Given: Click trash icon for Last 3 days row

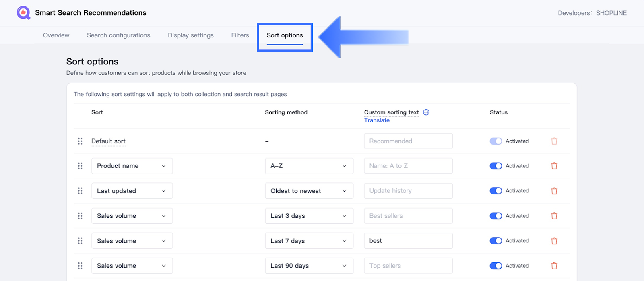Looking at the screenshot, I should coord(554,216).
